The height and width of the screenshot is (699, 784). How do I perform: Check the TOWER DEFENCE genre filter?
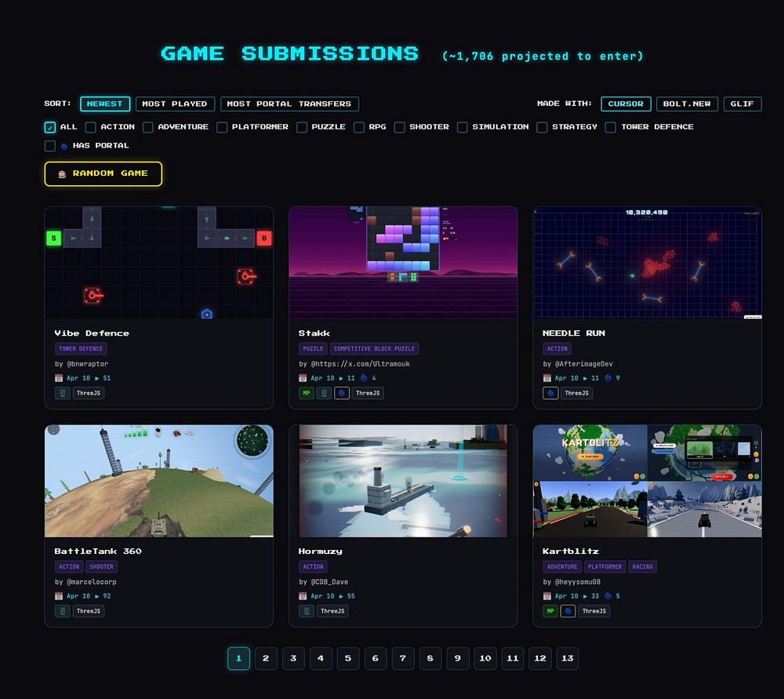coord(611,127)
